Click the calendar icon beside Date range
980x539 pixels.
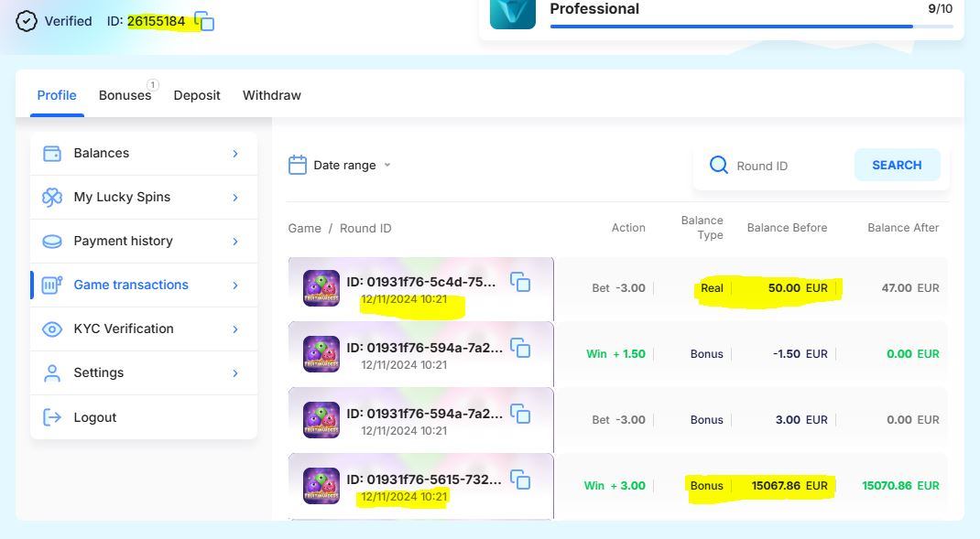click(297, 165)
